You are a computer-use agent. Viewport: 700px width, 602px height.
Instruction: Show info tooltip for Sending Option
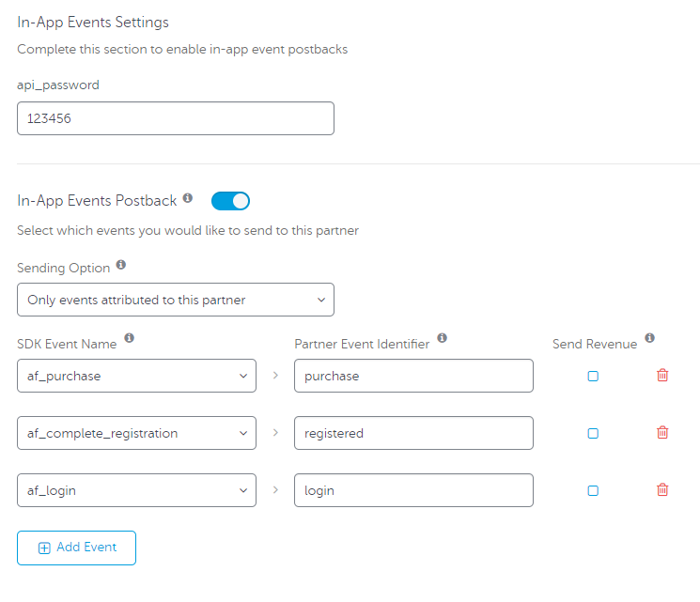tap(121, 265)
